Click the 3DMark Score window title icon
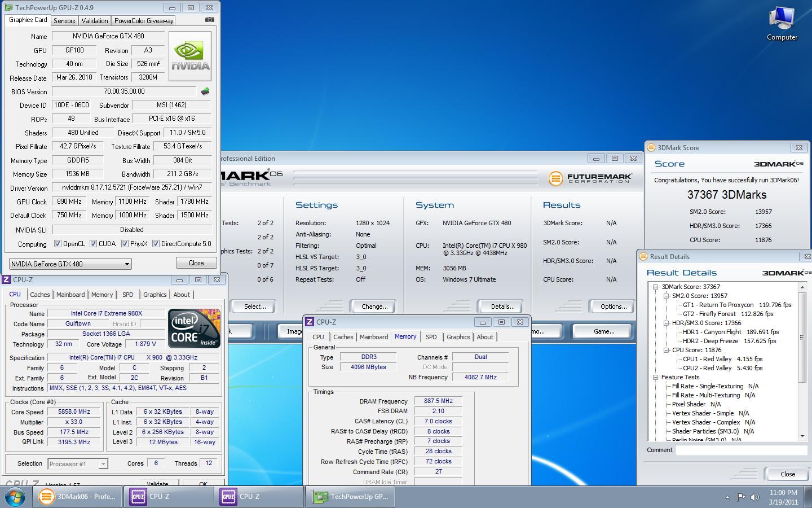The height and width of the screenshot is (508, 812). coord(651,147)
